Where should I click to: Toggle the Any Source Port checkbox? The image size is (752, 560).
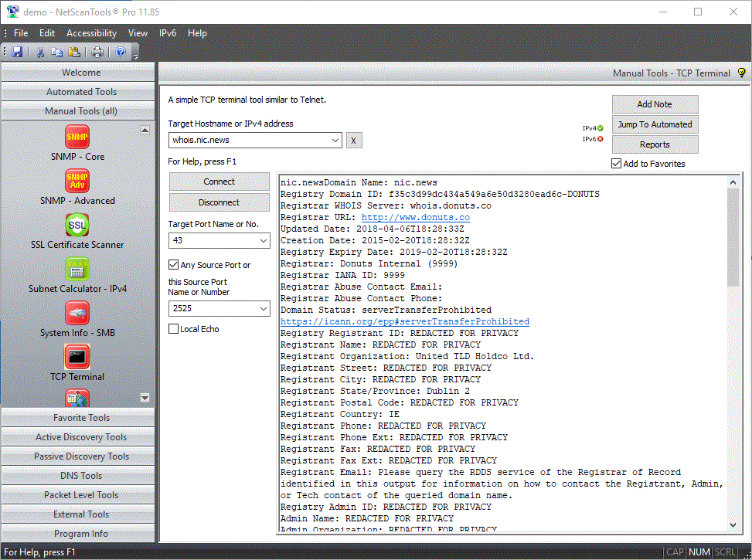click(174, 265)
